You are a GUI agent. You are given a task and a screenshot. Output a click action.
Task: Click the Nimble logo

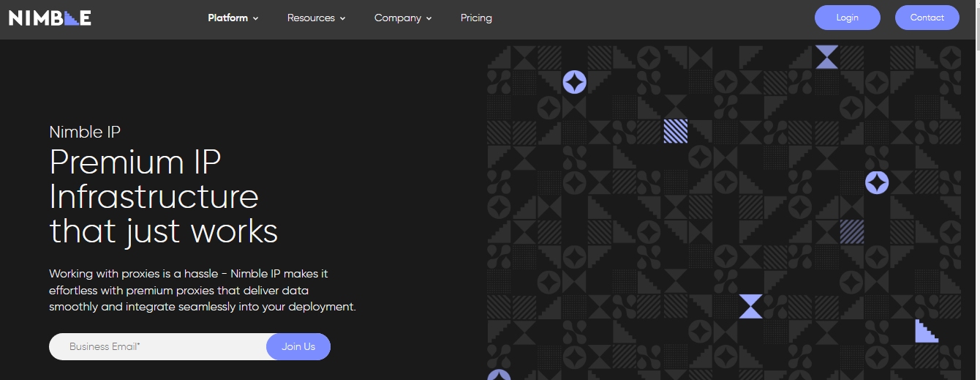point(50,18)
